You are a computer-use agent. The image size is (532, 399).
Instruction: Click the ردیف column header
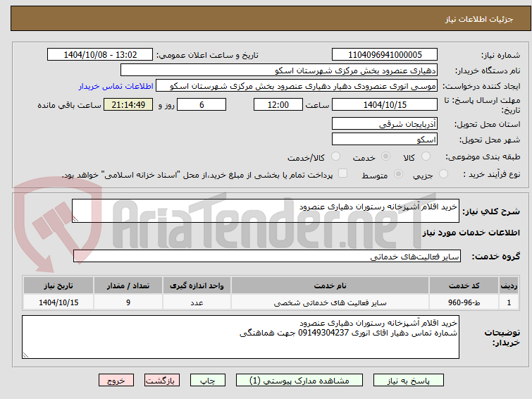pyautogui.click(x=509, y=286)
